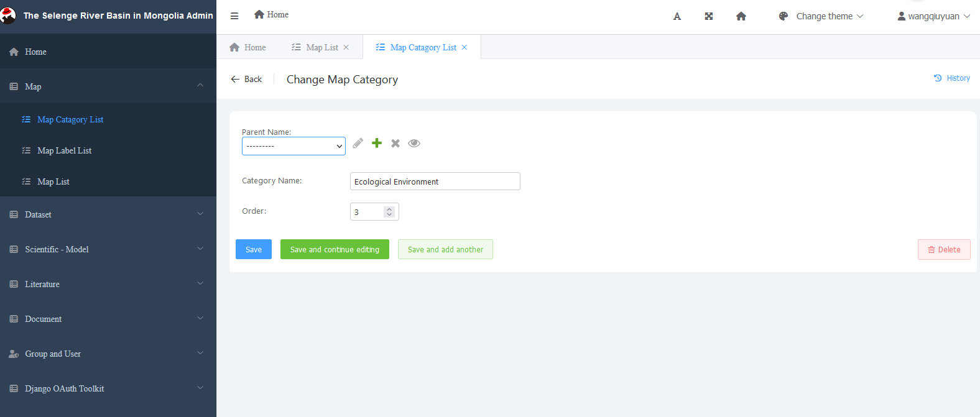Select Map Label List in sidebar
This screenshot has height=417, width=980.
(108, 150)
